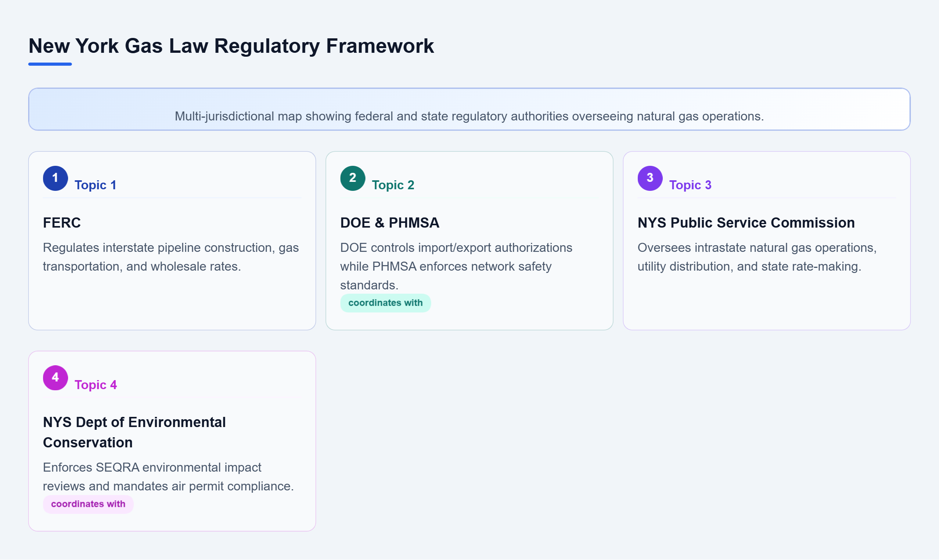Click the FERC card heading
Viewport: 939px width, 560px height.
[62, 223]
